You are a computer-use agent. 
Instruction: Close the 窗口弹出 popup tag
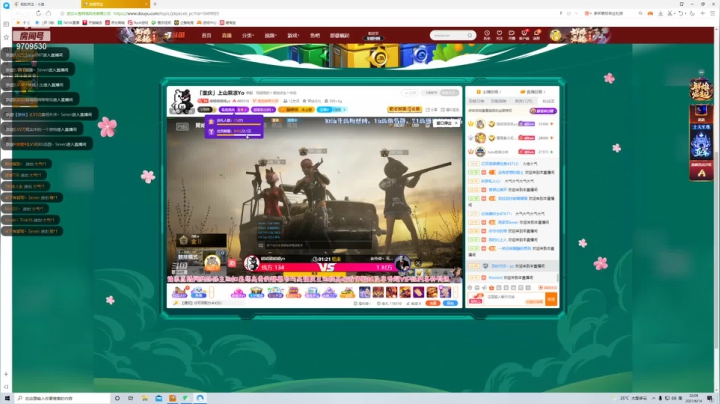pyautogui.click(x=456, y=123)
